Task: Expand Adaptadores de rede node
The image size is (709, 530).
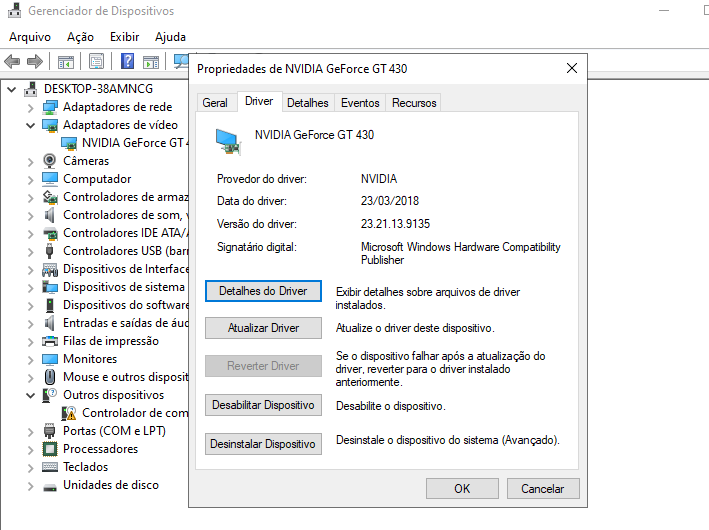Action: pyautogui.click(x=30, y=108)
